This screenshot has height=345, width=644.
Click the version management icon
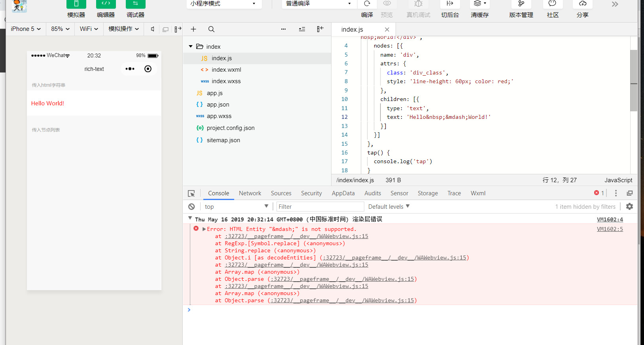coord(521,4)
